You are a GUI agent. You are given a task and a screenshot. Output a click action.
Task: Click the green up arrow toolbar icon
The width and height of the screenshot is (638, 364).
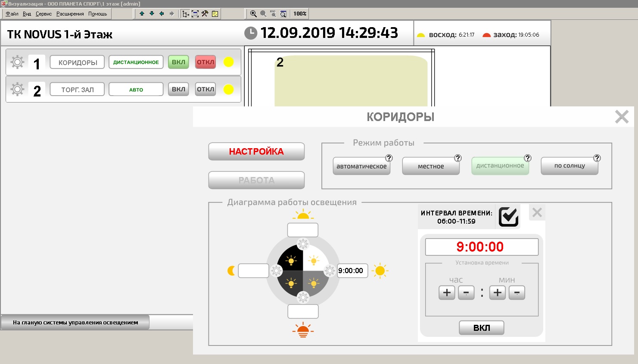click(x=142, y=14)
